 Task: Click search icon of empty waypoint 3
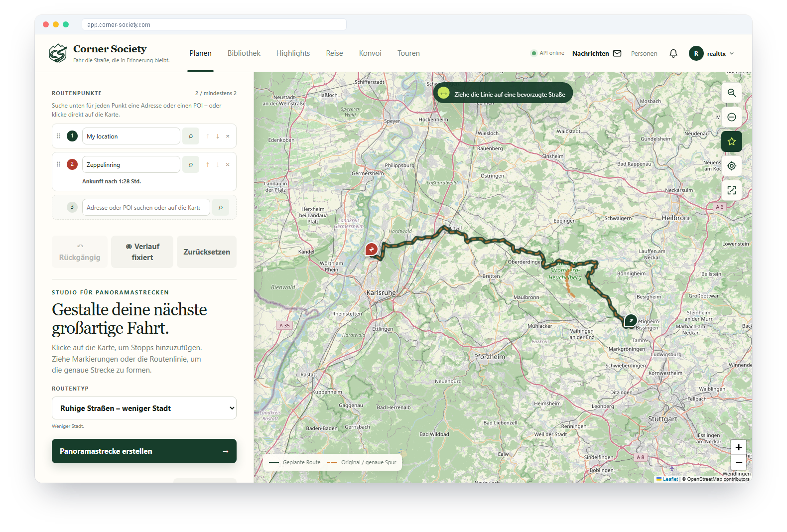[x=221, y=207]
